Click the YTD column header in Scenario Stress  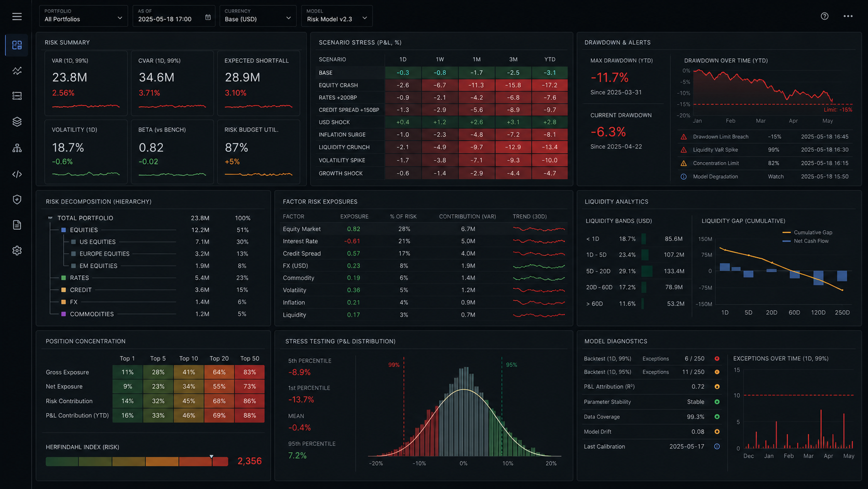(550, 59)
